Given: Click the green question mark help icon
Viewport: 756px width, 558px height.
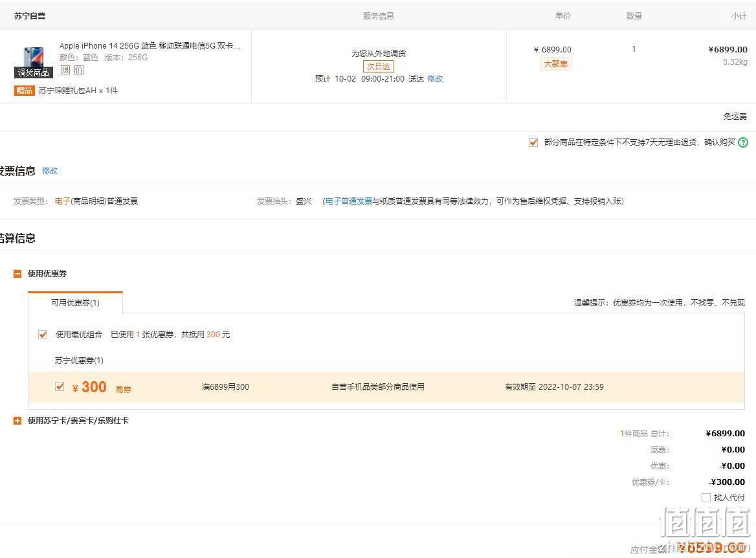Looking at the screenshot, I should pos(743,142).
